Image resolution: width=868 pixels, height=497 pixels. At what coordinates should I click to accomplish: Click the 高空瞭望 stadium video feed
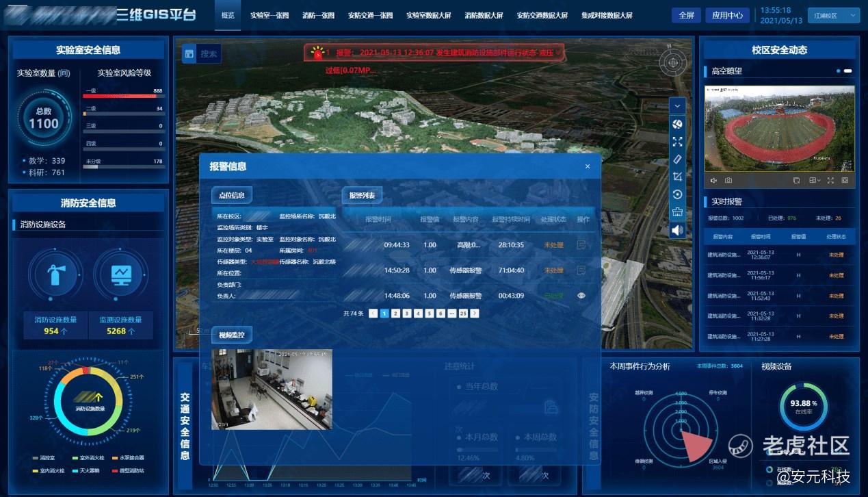click(x=780, y=128)
